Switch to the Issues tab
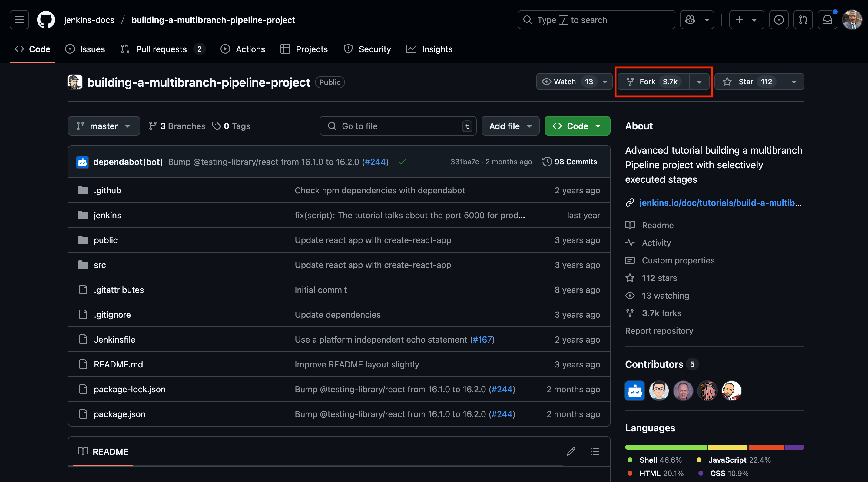Screen dimensions: 868x482 pos(85,49)
